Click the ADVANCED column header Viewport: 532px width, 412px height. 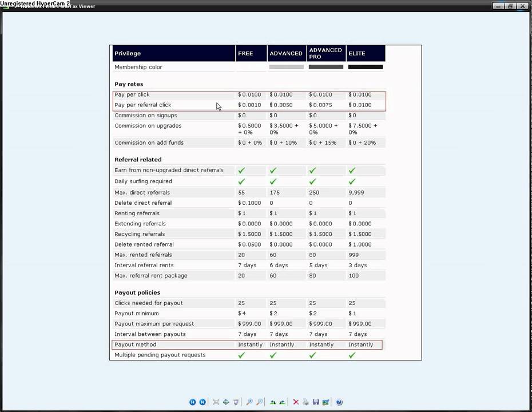[286, 53]
